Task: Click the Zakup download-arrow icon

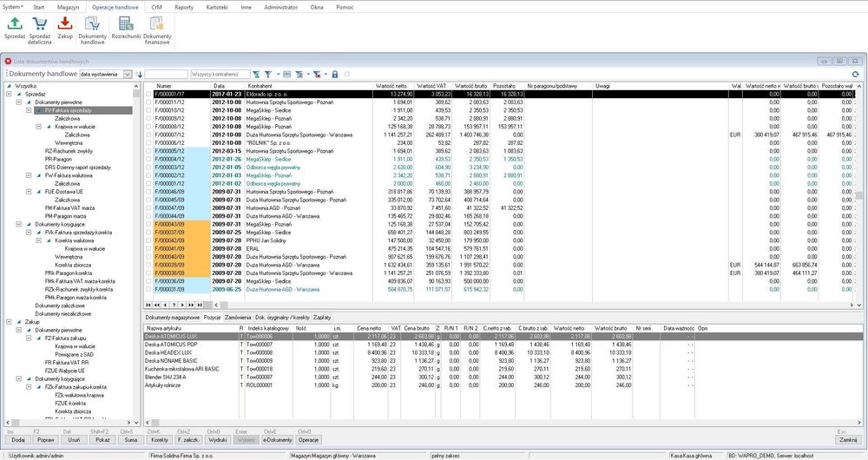Action: click(x=65, y=23)
